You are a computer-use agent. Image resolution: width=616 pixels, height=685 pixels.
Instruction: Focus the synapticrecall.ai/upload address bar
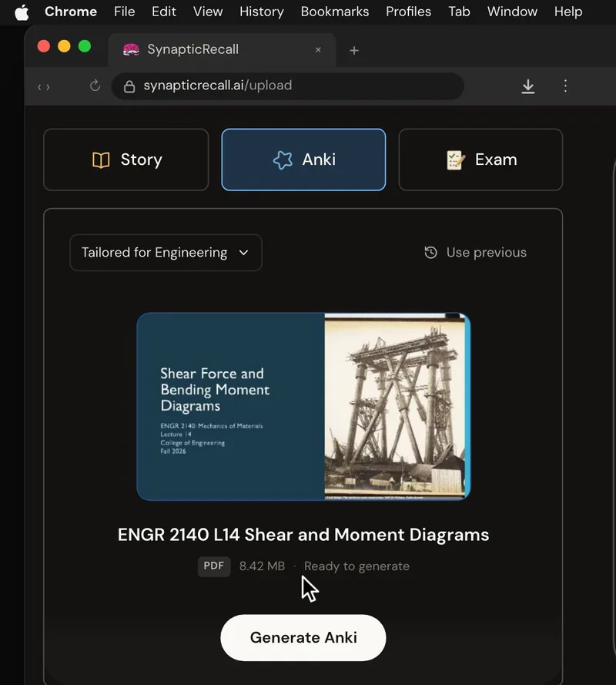287,86
